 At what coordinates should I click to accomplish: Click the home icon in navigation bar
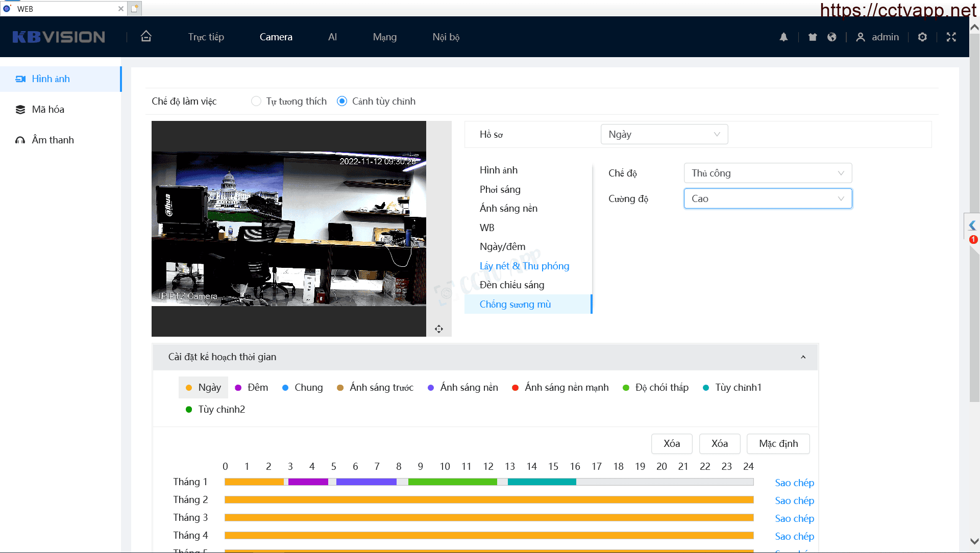[x=146, y=37]
